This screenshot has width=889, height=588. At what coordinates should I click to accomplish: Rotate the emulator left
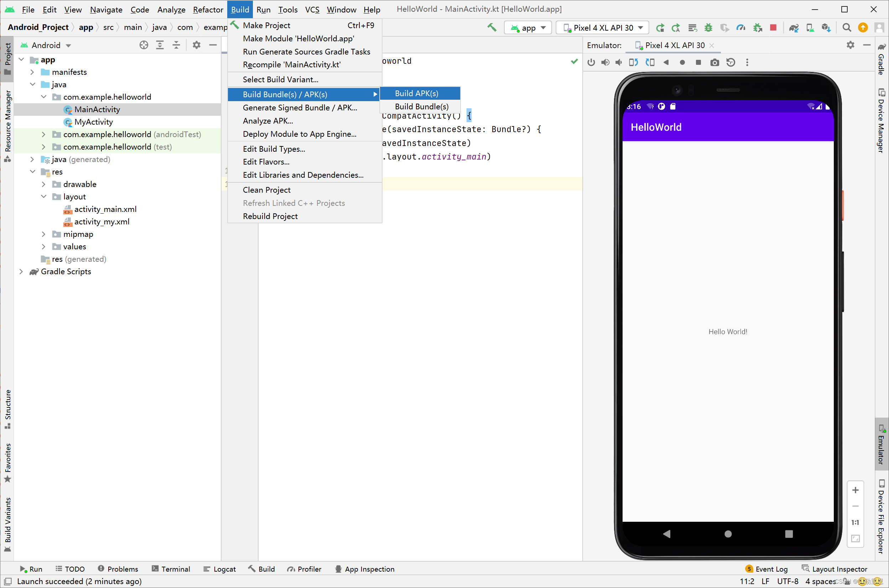633,62
